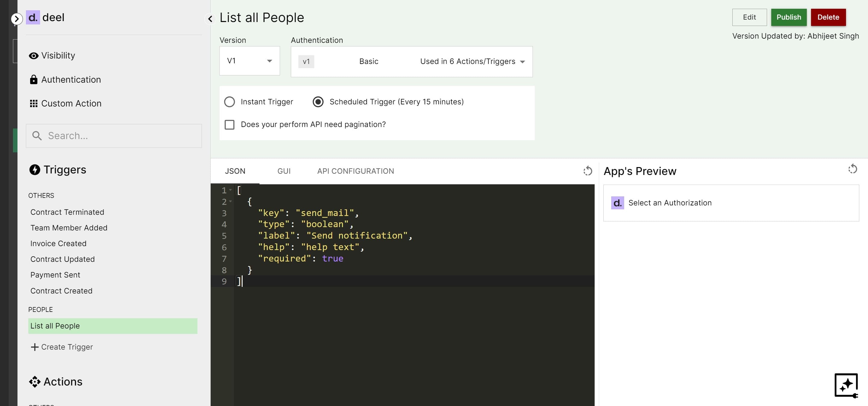868x406 pixels.
Task: Click the search magnifier icon
Action: [37, 135]
